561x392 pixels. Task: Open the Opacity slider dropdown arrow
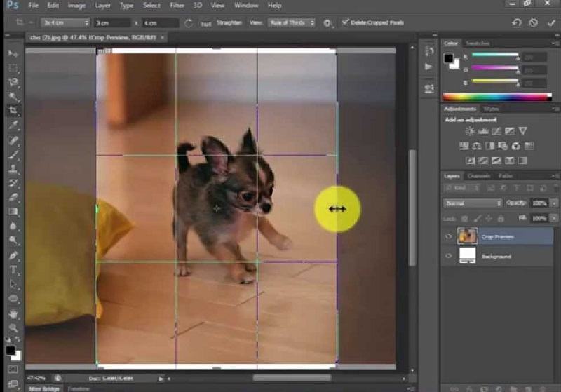pos(554,203)
